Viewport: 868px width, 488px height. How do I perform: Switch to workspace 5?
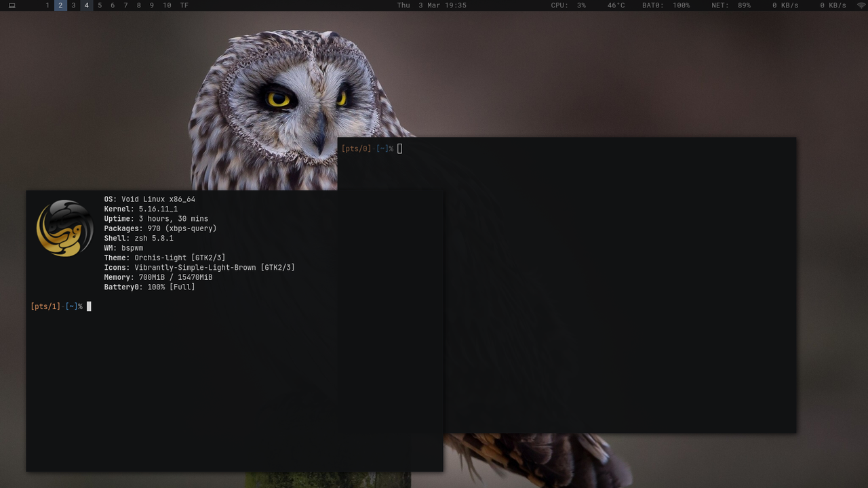[100, 5]
